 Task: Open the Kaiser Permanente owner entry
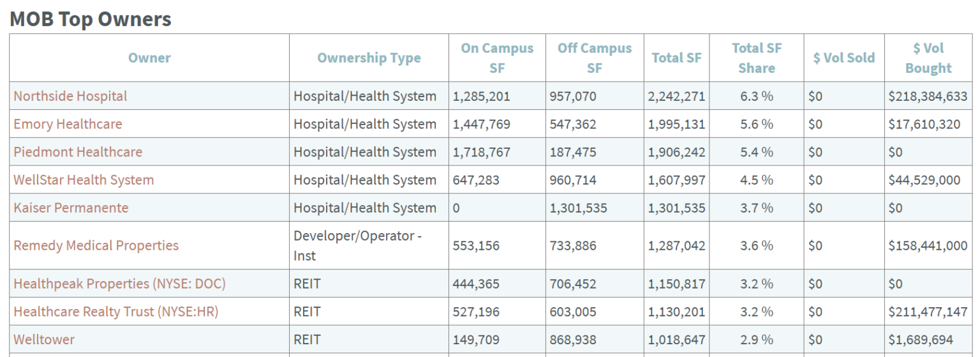click(71, 208)
